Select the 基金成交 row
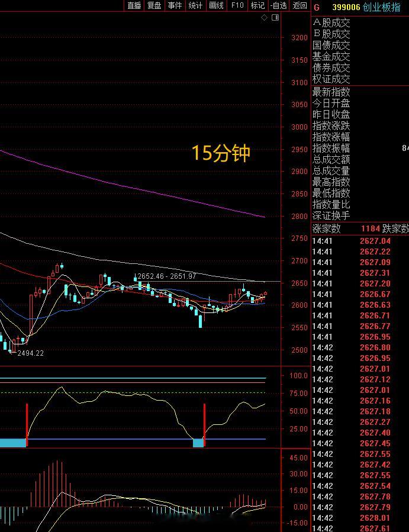409x532 pixels. pos(360,56)
